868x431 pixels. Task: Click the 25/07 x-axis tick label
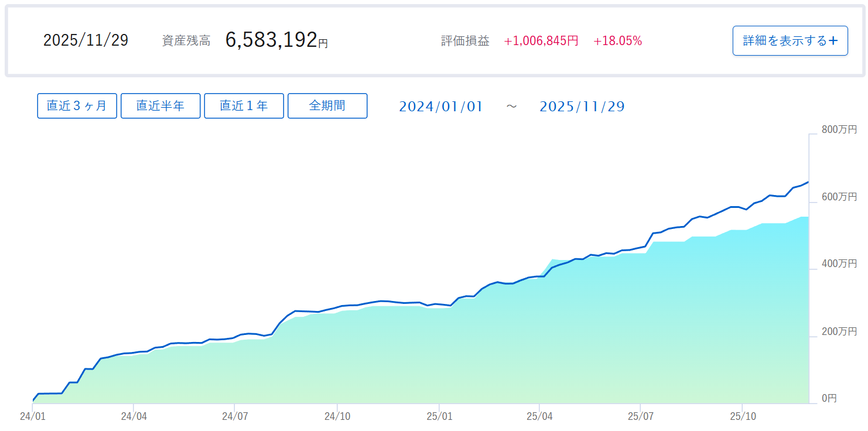point(641,416)
